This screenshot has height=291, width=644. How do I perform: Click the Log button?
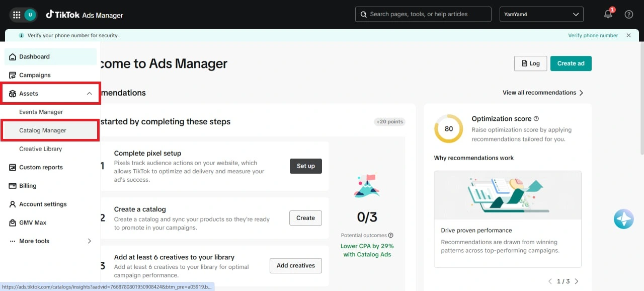coord(530,63)
